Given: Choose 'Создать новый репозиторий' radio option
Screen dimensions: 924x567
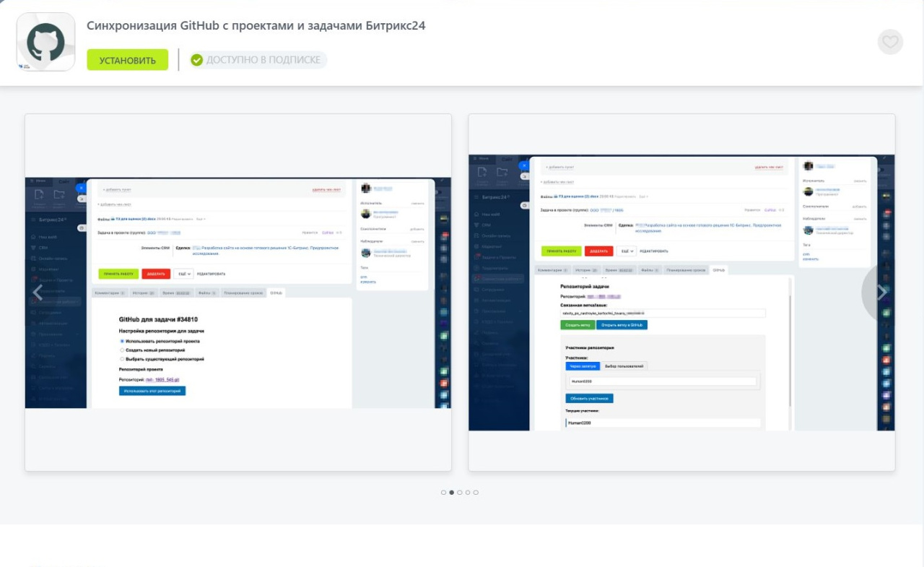Looking at the screenshot, I should (x=122, y=350).
